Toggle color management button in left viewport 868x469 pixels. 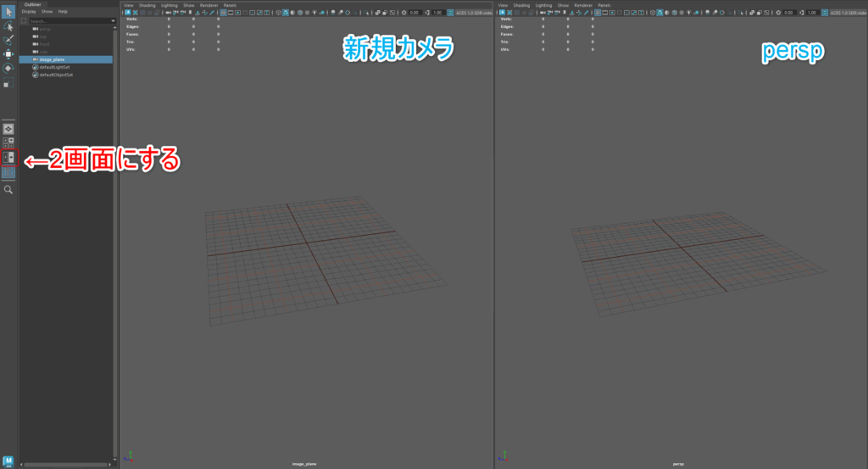(451, 12)
